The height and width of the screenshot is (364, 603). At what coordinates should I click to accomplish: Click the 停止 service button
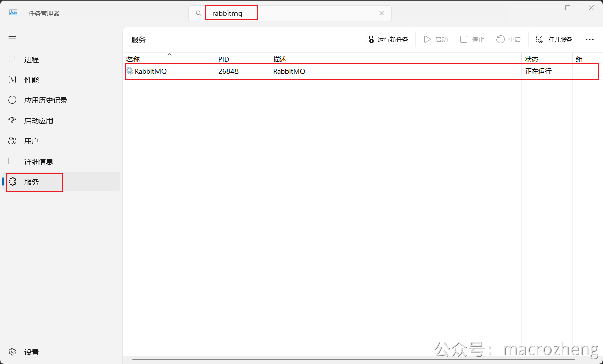[472, 40]
